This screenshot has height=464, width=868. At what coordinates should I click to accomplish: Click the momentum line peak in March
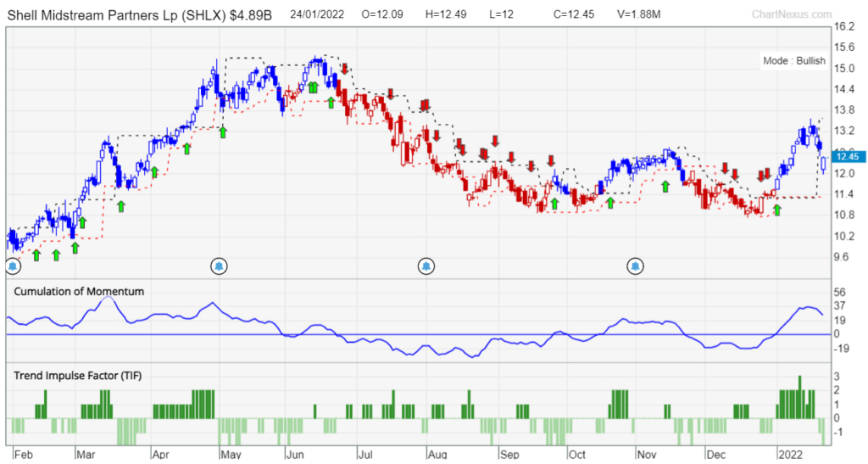coord(108,298)
